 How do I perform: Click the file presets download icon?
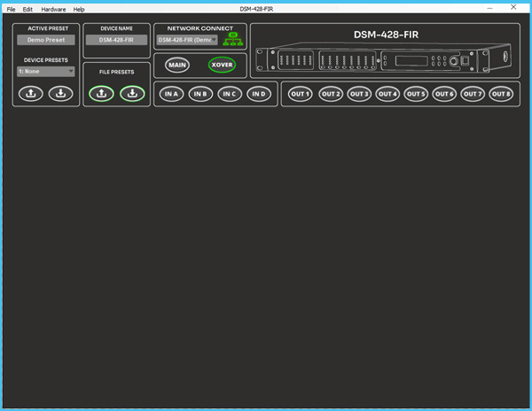pos(132,94)
